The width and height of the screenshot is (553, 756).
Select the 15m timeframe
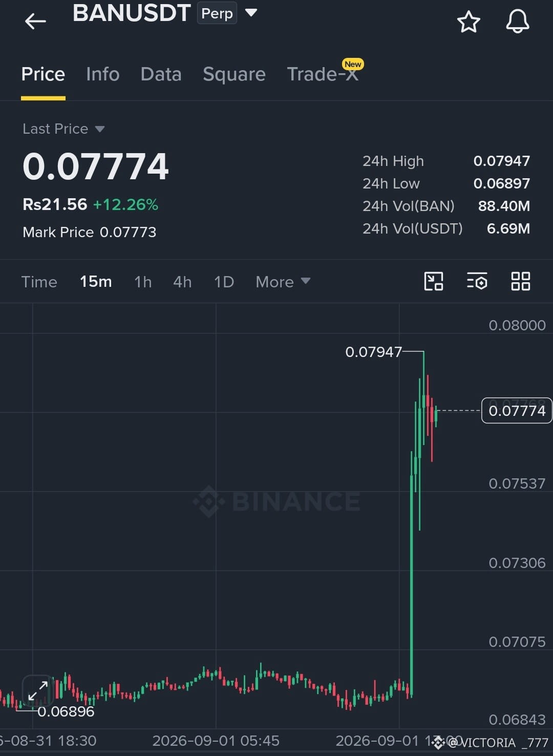tap(96, 282)
